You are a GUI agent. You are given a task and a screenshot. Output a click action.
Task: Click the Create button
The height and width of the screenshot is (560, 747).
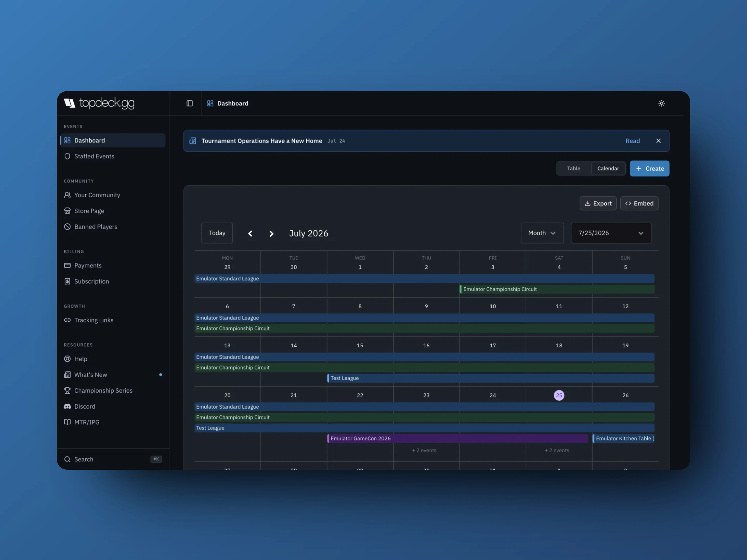pos(649,169)
